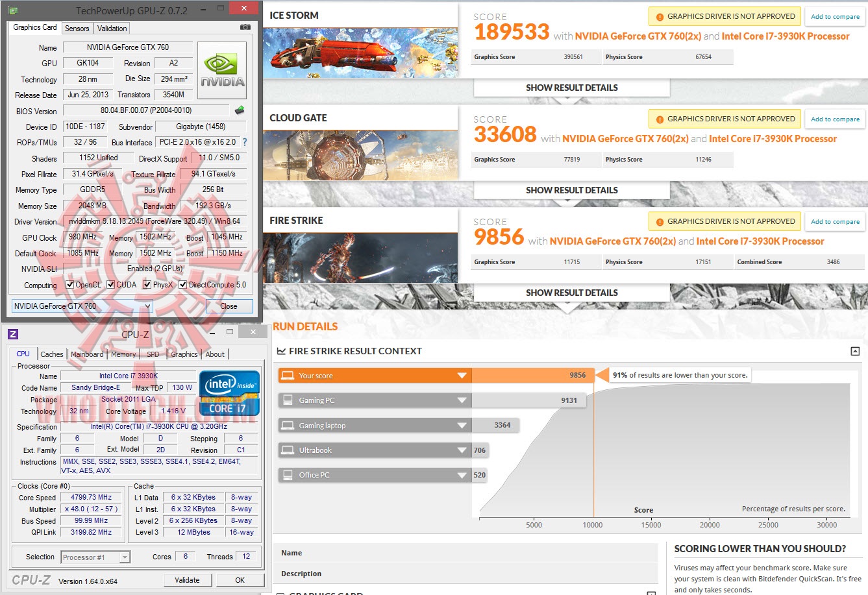The image size is (868, 595).
Task: Add the Ice Storm result to compare
Action: [x=835, y=17]
